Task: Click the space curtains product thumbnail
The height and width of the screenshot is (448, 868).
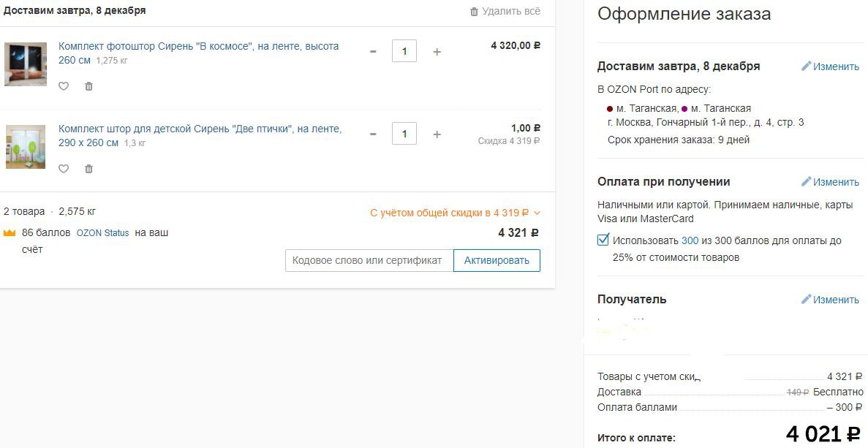Action: coord(26,64)
